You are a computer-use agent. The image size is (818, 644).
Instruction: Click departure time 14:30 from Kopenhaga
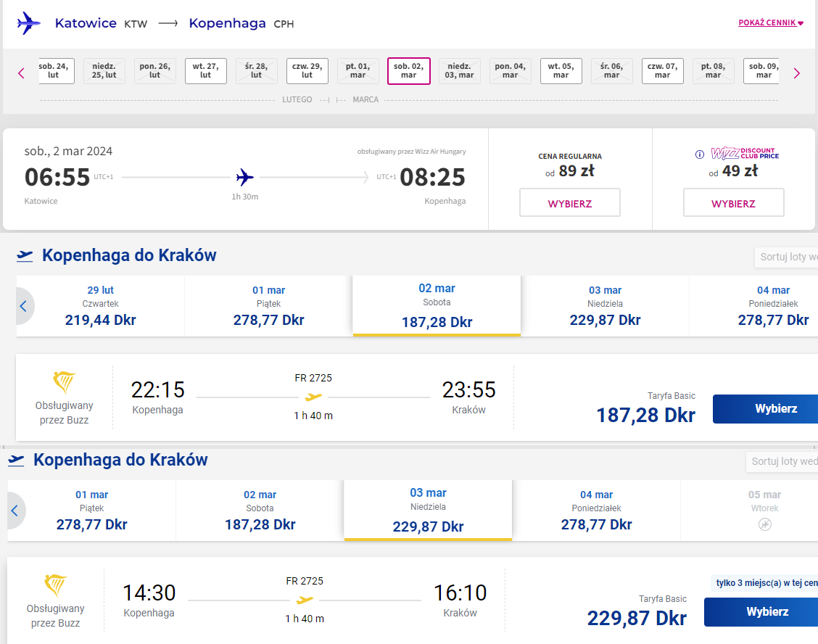149,593
